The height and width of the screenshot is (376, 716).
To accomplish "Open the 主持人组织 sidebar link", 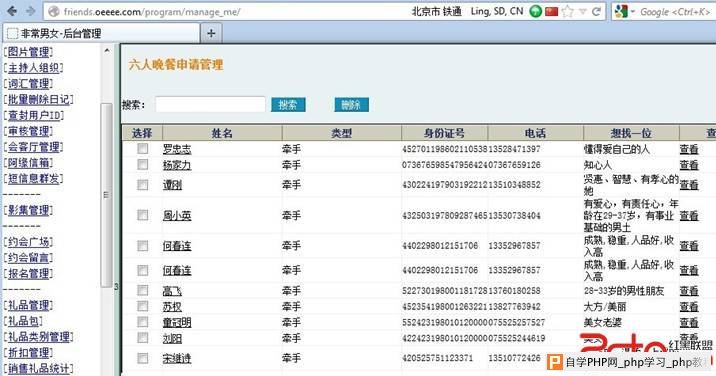I will click(33, 68).
